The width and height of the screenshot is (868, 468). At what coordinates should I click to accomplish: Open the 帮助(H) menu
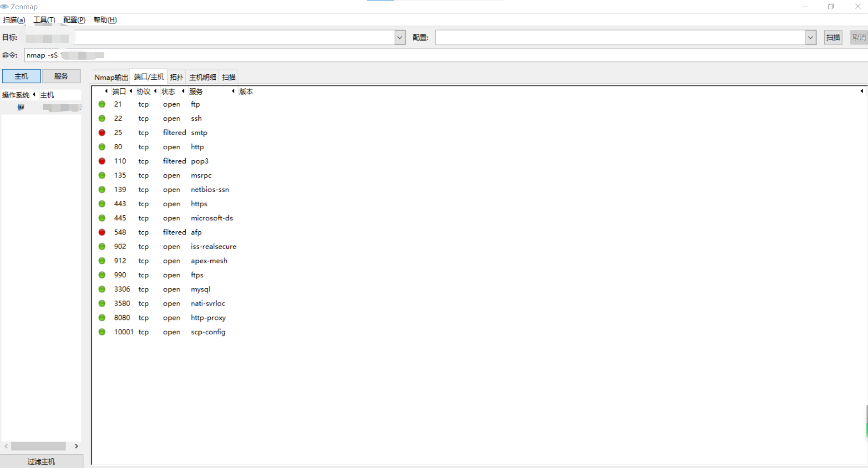pyautogui.click(x=105, y=20)
